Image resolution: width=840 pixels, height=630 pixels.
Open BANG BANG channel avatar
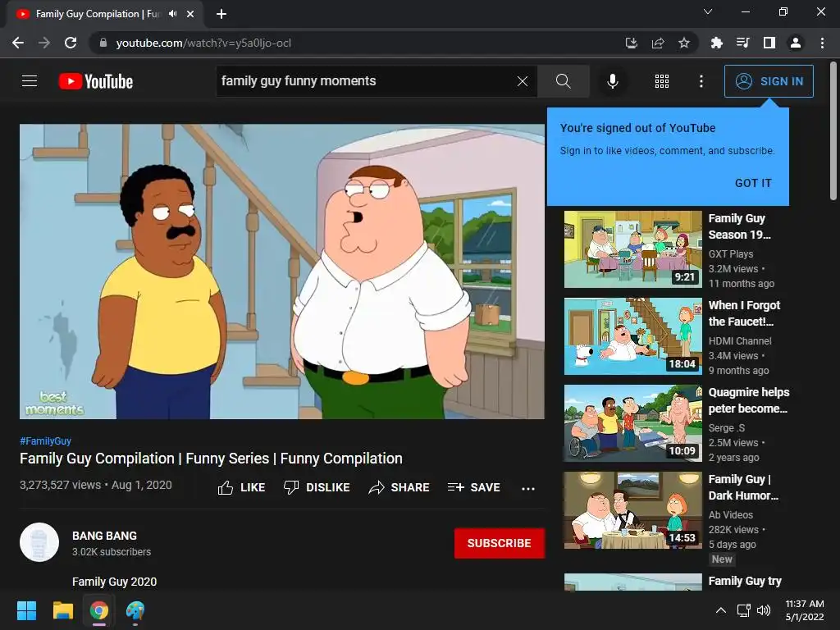click(39, 542)
